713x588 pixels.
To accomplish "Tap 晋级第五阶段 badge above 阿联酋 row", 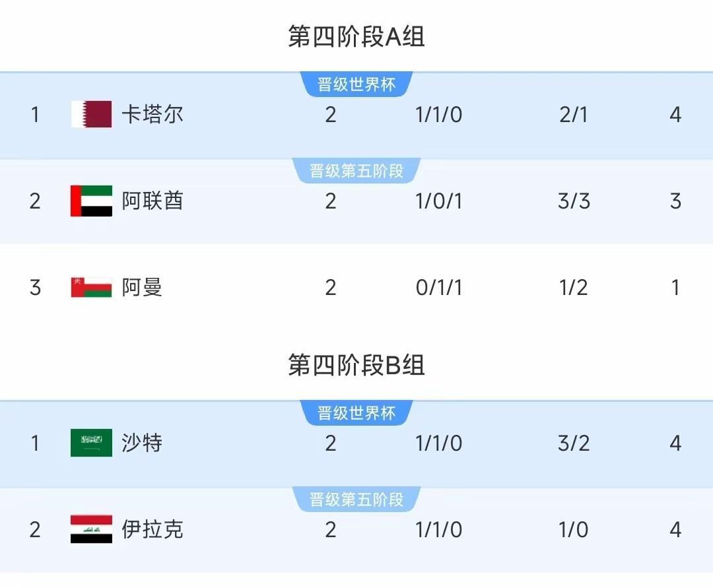I will (356, 172).
